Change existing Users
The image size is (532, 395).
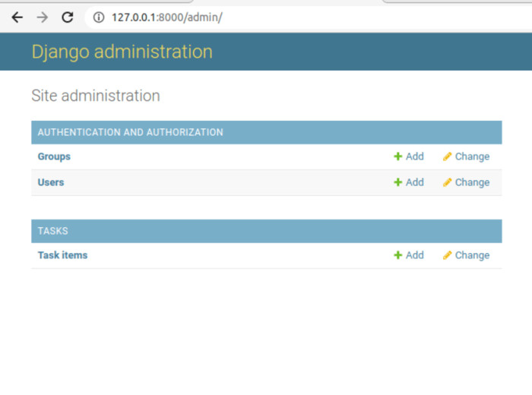(x=466, y=182)
